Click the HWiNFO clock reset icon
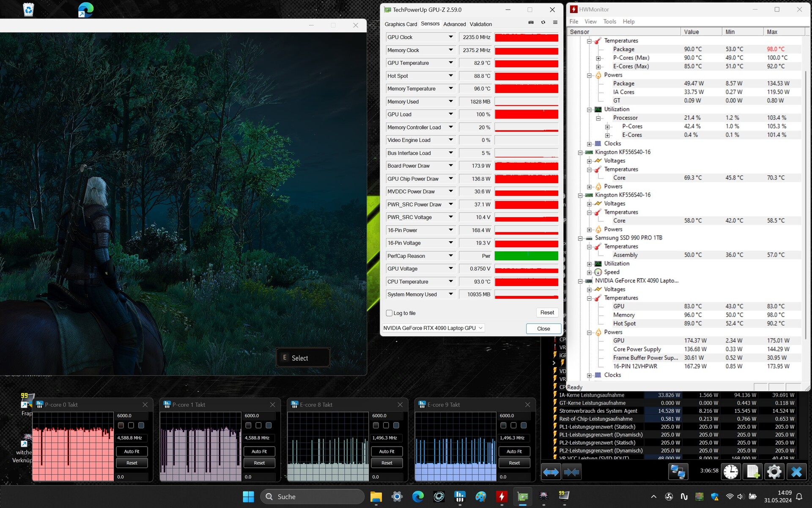The image size is (812, 508). [x=730, y=472]
